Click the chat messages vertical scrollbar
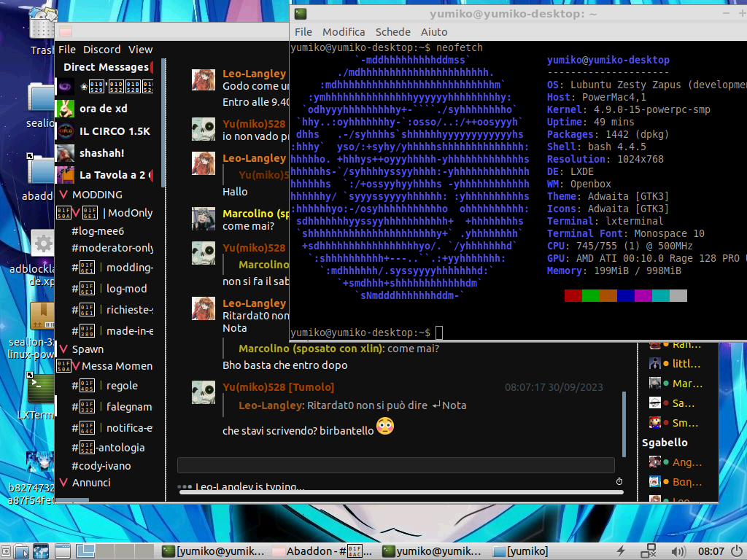The image size is (747, 560). click(x=624, y=425)
